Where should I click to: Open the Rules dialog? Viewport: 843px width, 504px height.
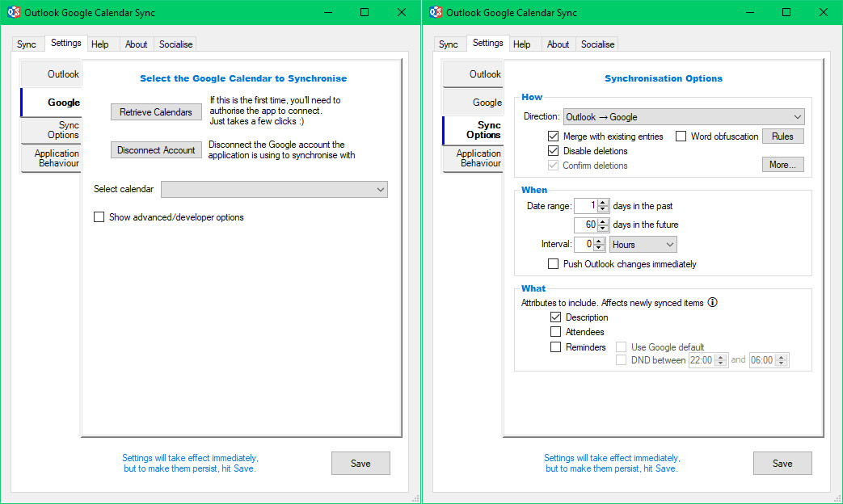[x=782, y=136]
